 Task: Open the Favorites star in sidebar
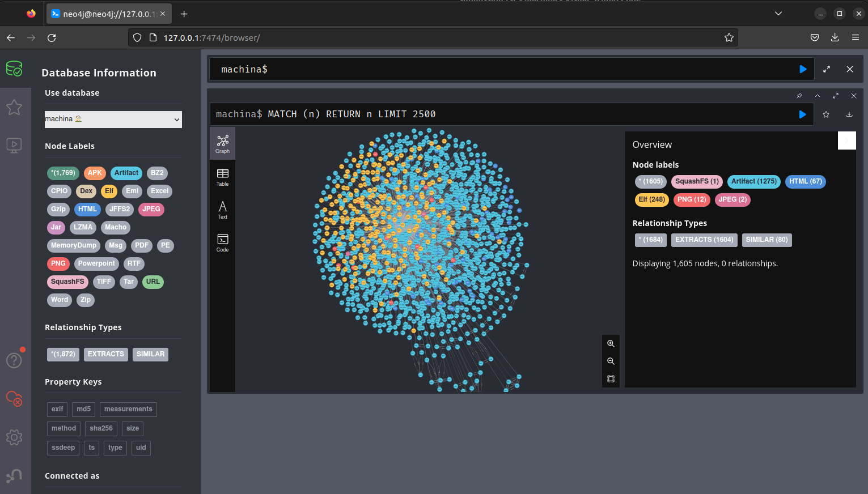(x=14, y=107)
